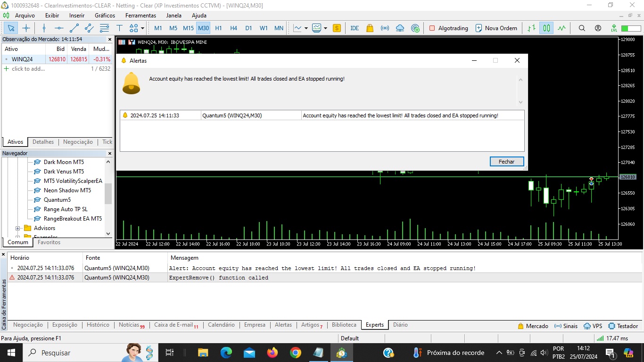Image resolution: width=644 pixels, height=362 pixels.
Task: Switch chart to W1 timeframe
Action: [x=264, y=28]
